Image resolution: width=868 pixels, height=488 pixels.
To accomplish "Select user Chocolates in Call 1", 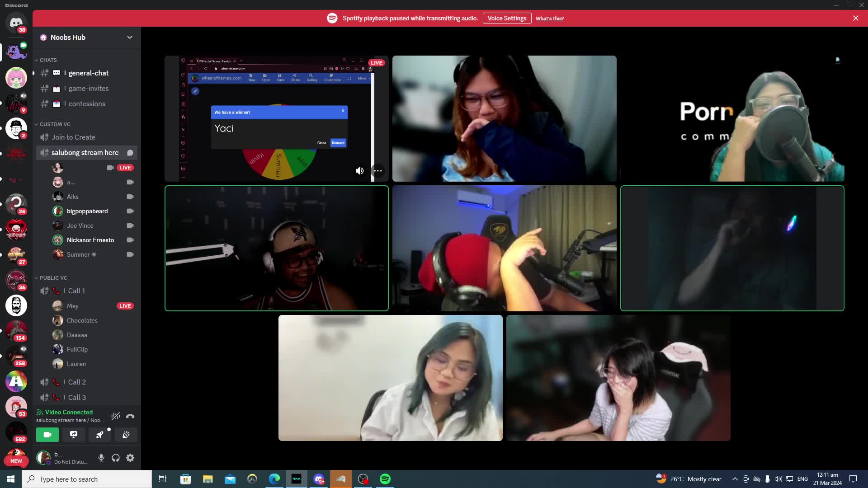I will pyautogui.click(x=93, y=320).
